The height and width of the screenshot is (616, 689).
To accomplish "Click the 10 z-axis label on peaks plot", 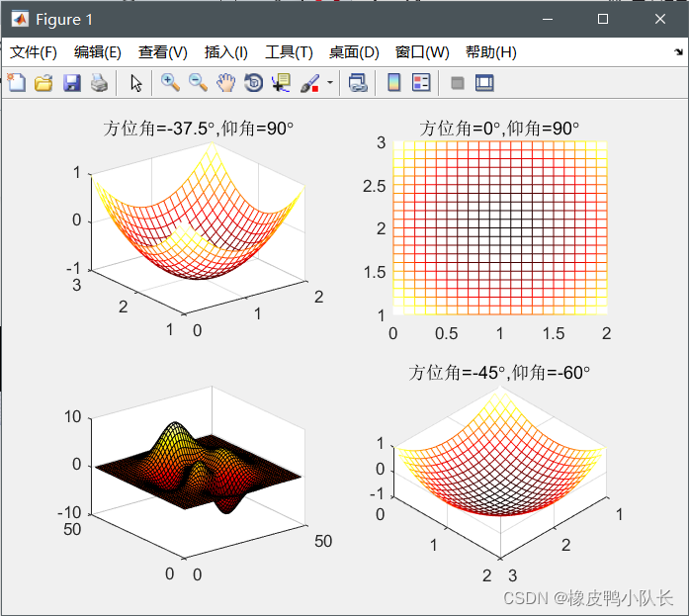I will click(x=73, y=416).
